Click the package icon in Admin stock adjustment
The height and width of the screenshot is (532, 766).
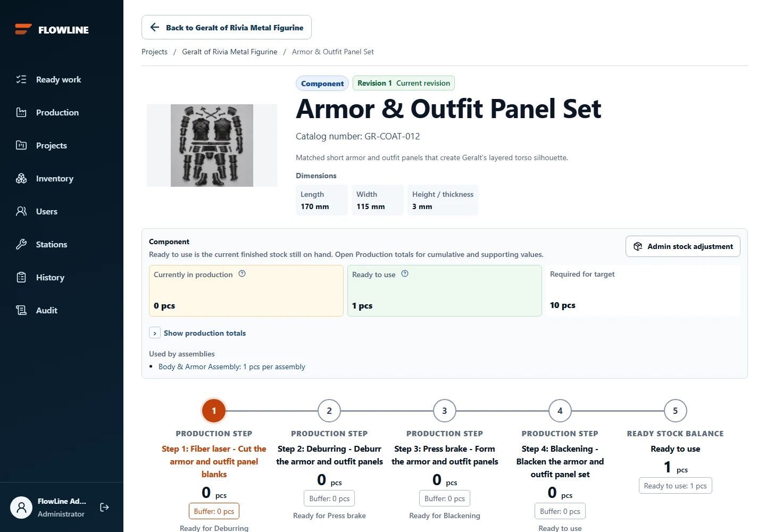coord(638,246)
